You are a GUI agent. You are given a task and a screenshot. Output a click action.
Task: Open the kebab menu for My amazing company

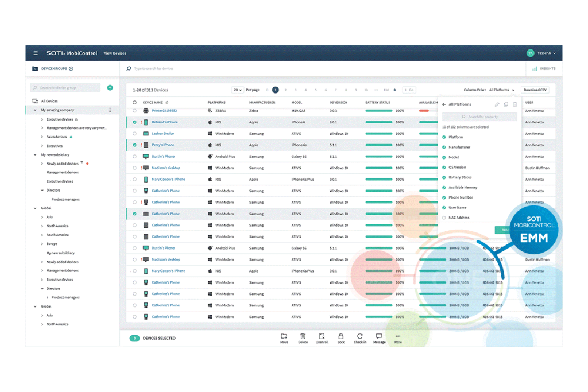[x=110, y=110]
